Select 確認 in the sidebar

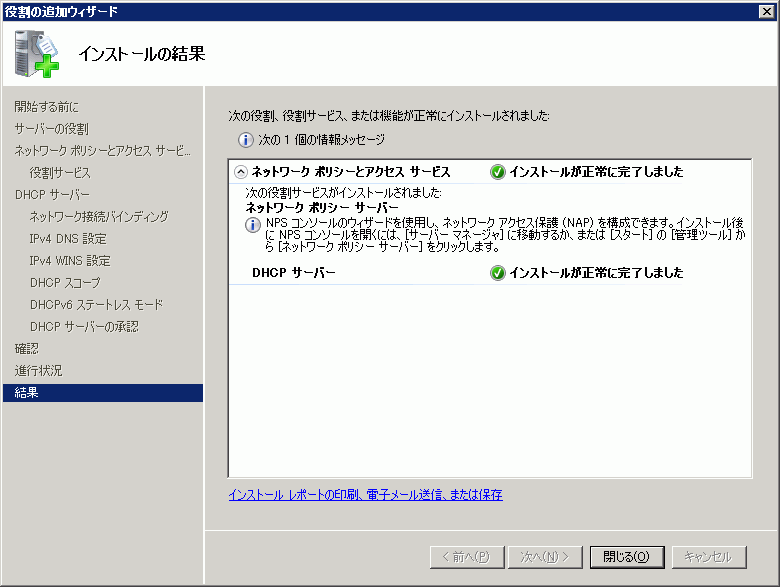click(27, 349)
